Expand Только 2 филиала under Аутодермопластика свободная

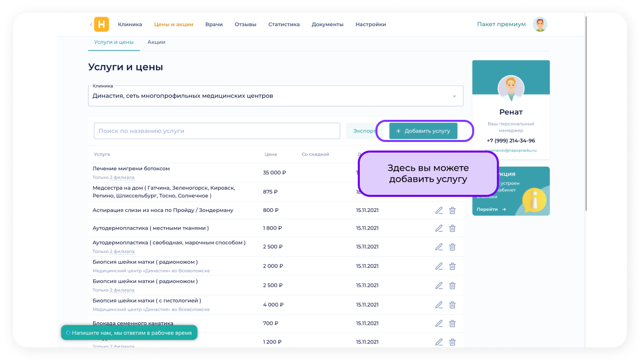coord(113,251)
